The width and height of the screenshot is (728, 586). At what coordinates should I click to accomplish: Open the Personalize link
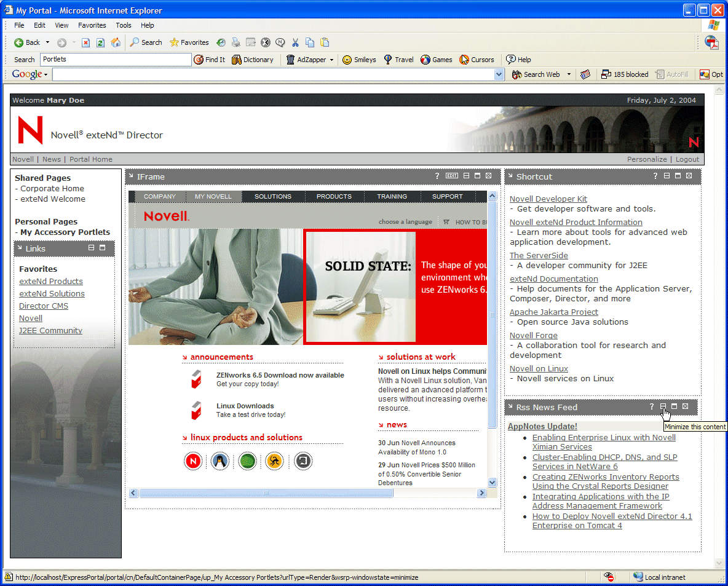647,159
